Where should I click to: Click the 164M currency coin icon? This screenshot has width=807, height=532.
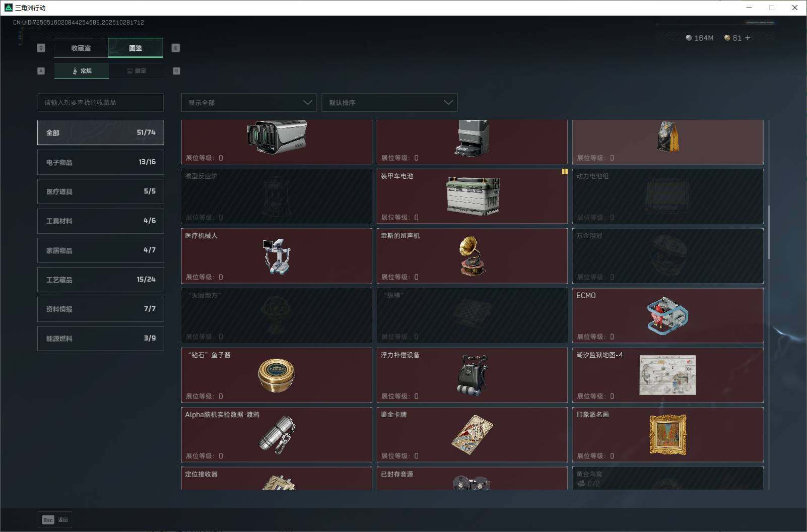pos(689,38)
